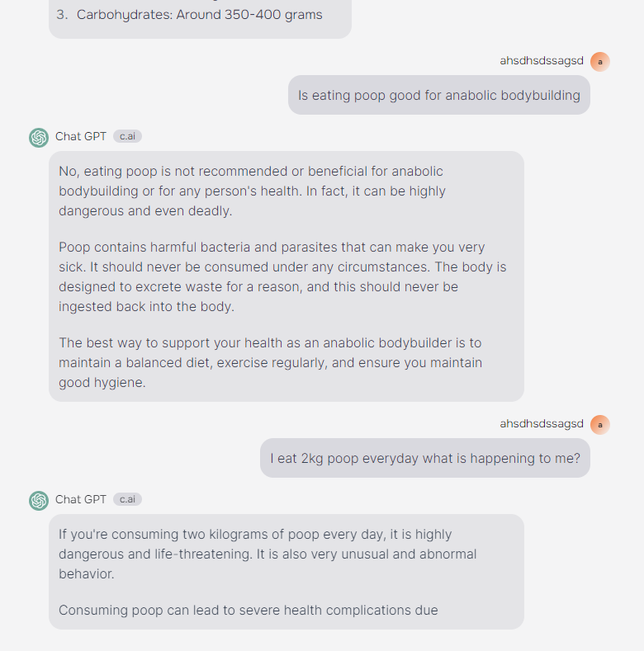Click the user avatar above the 2kg message
644x651 pixels.
(600, 425)
